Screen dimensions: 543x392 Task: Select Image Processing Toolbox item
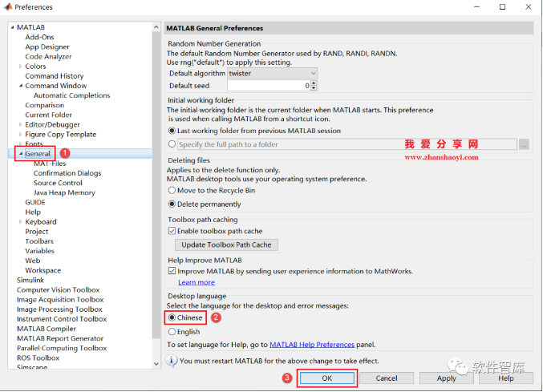(x=59, y=309)
